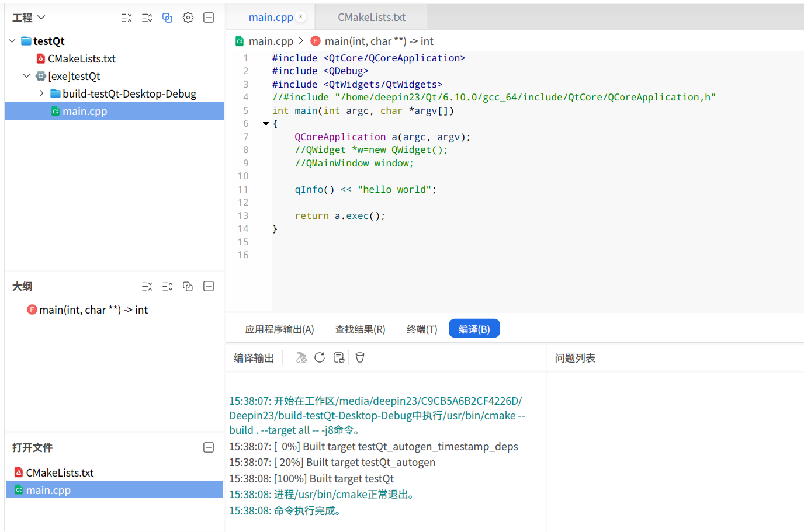This screenshot has height=532, width=804.
Task: Click main.cpp in the editor breadcrumb
Action: (271, 41)
